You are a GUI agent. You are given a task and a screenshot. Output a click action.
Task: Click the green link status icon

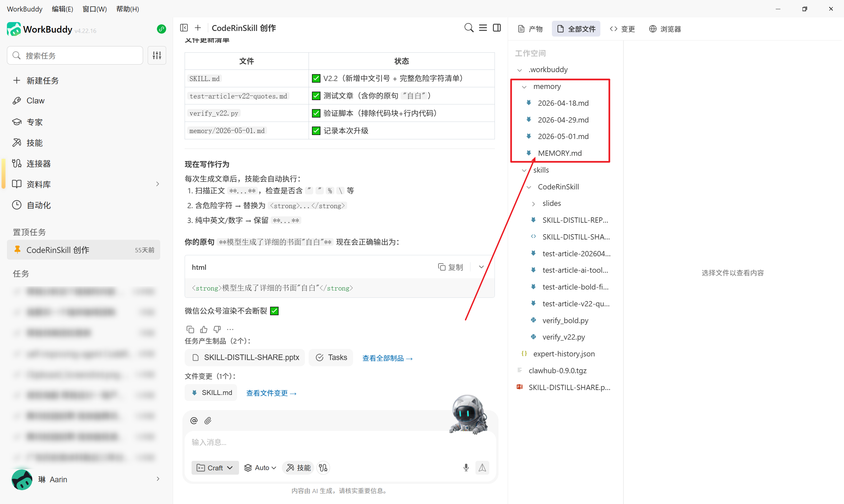click(x=162, y=29)
